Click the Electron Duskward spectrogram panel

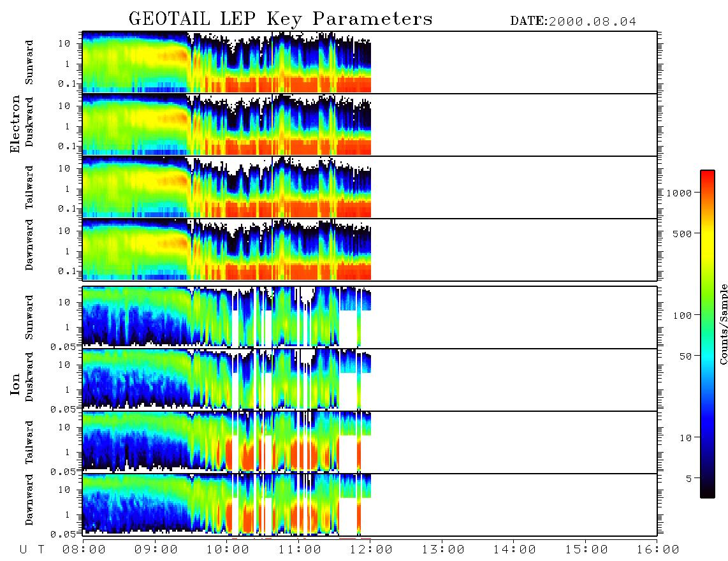click(x=370, y=124)
